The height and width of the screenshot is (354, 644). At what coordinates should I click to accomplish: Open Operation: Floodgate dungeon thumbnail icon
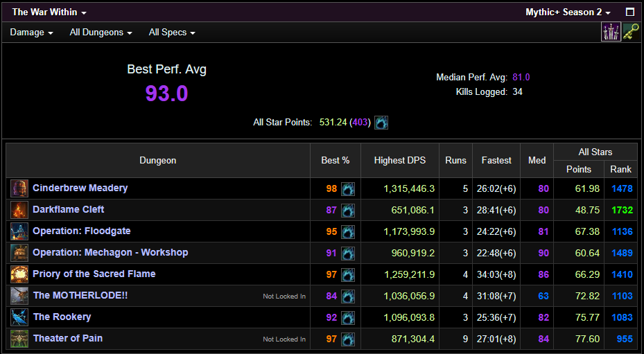point(19,231)
